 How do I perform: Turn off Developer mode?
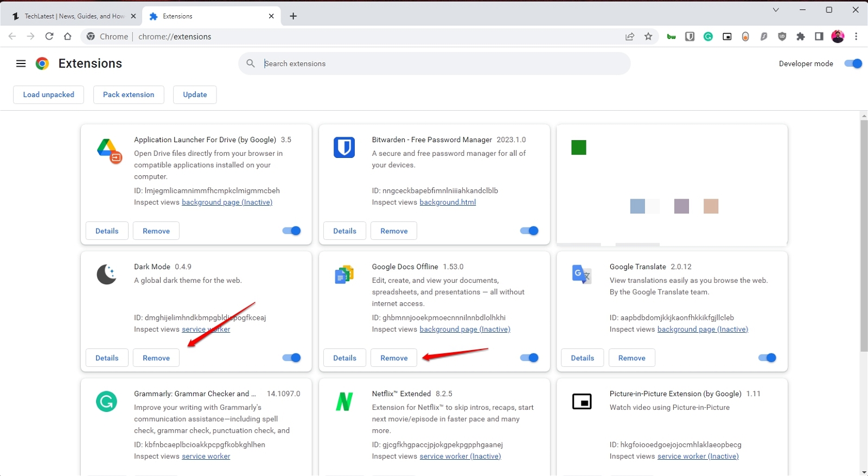pyautogui.click(x=853, y=64)
